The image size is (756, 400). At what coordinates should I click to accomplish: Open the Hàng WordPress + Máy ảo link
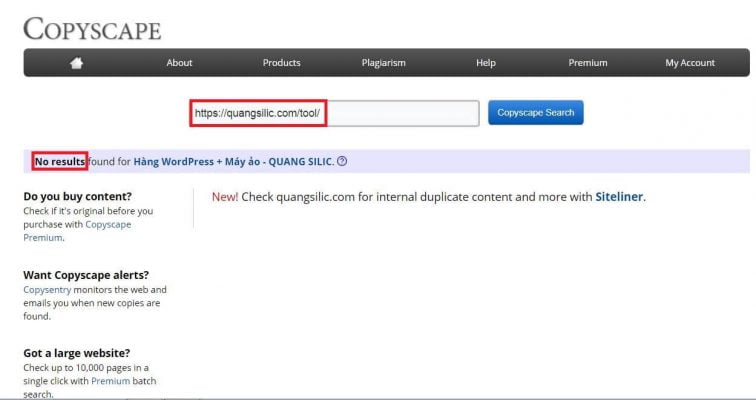[x=234, y=161]
